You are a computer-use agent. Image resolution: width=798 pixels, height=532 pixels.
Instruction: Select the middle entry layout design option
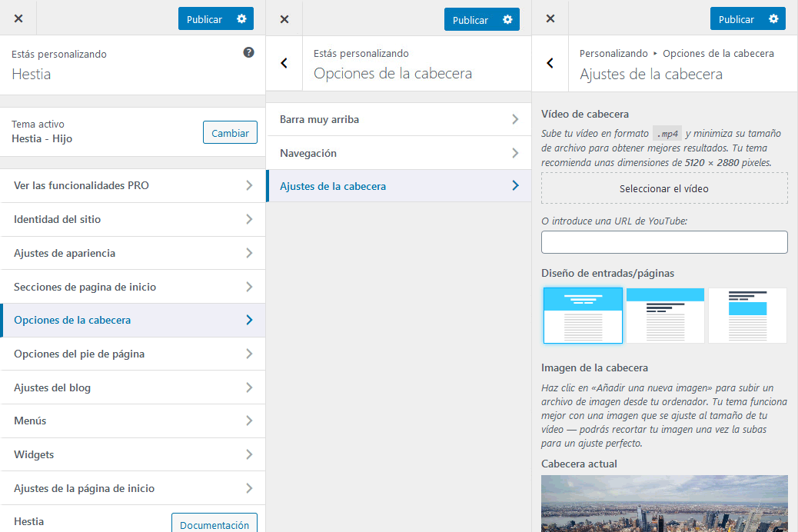pyautogui.click(x=665, y=315)
